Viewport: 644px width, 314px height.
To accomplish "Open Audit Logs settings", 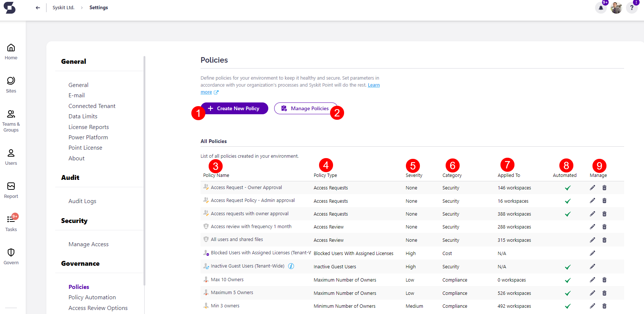I will pyautogui.click(x=82, y=201).
